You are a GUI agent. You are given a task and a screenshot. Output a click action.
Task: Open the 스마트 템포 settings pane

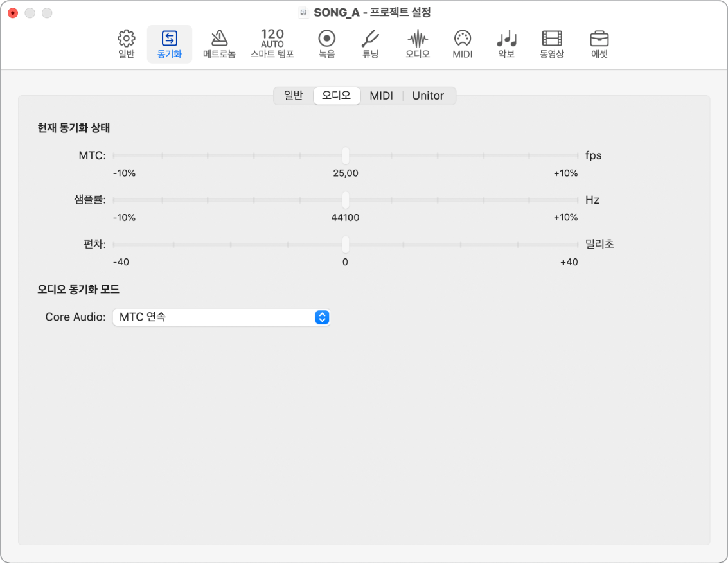[272, 44]
